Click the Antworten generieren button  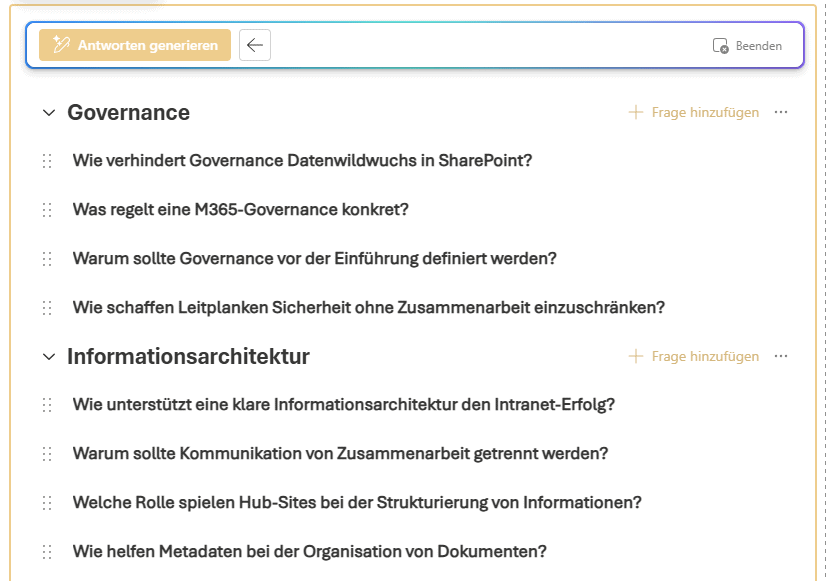click(135, 45)
